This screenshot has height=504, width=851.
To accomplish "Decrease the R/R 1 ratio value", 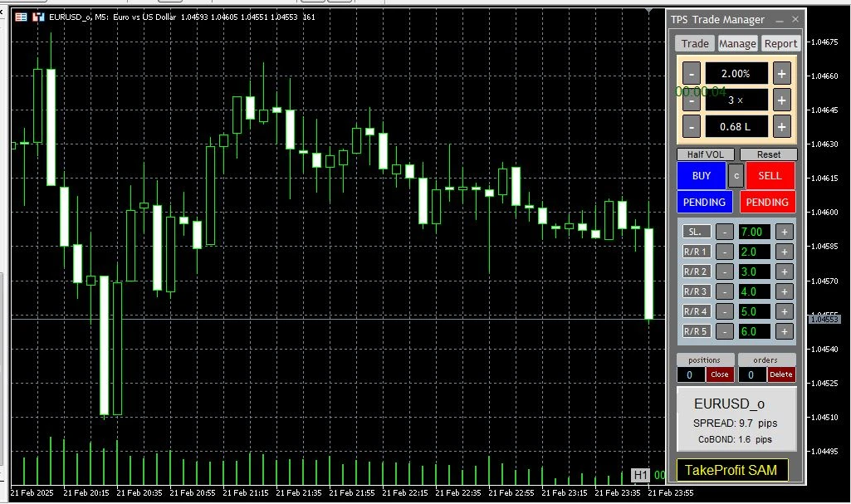I will point(725,252).
